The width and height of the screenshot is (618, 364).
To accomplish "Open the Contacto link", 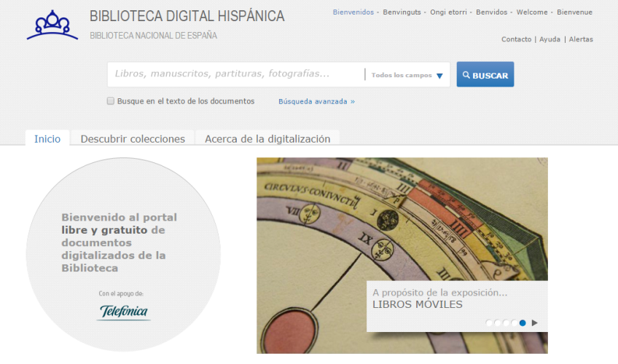I will (516, 39).
